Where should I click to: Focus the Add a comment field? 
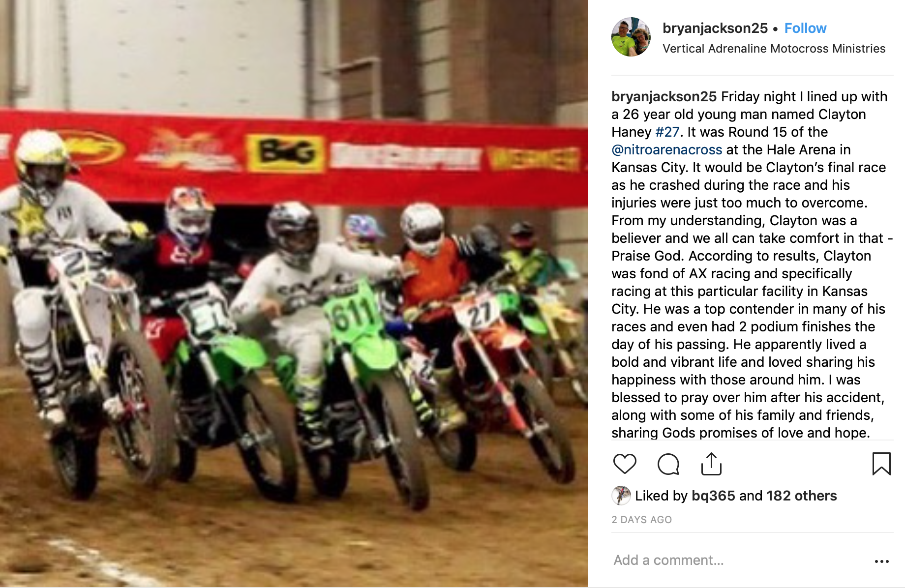(738, 560)
